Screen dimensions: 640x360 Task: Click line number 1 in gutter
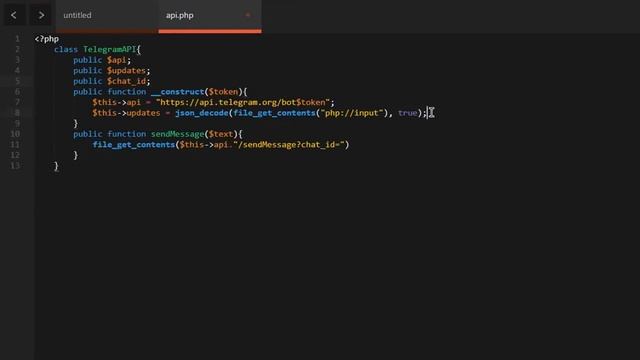tap(17, 39)
